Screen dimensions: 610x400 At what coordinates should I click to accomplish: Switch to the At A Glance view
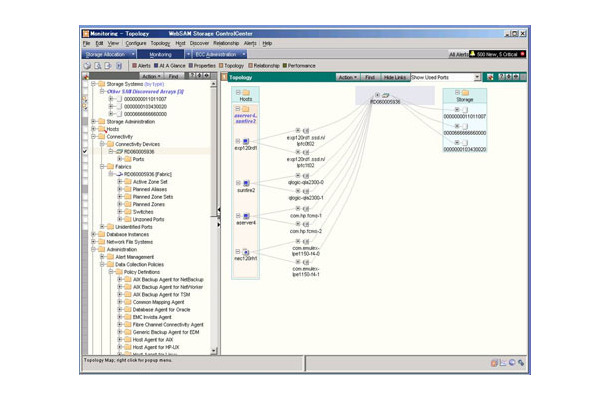pos(170,66)
